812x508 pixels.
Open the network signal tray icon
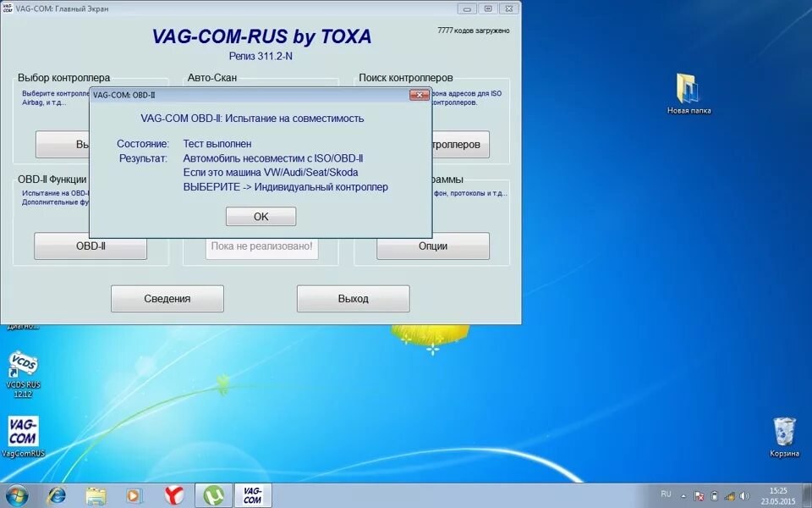click(x=730, y=497)
